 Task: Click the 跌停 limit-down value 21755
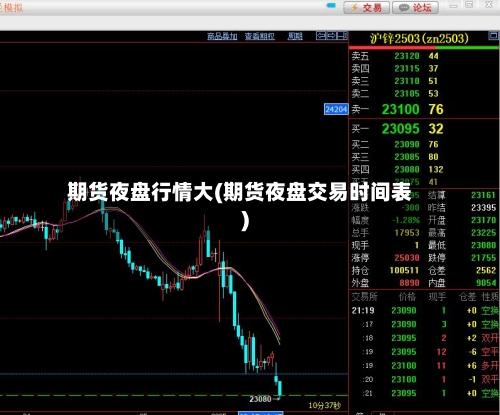[x=484, y=258]
